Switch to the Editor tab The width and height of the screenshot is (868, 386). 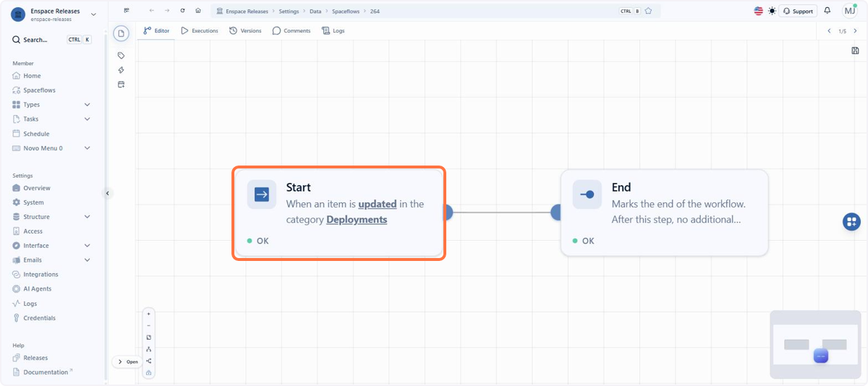click(156, 31)
